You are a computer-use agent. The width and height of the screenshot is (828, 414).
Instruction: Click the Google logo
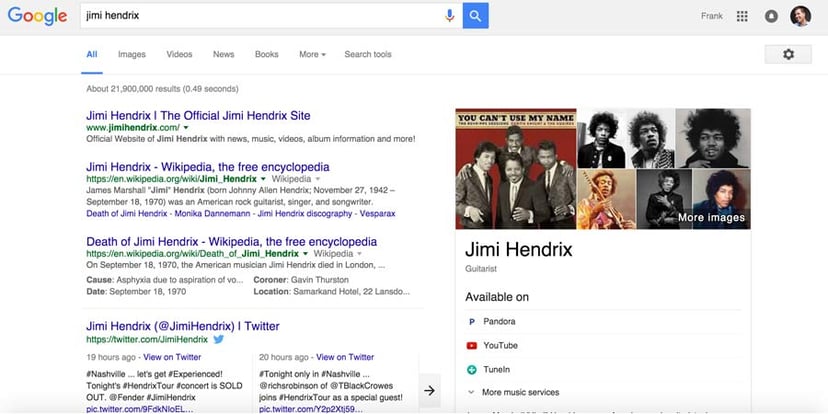pyautogui.click(x=37, y=16)
